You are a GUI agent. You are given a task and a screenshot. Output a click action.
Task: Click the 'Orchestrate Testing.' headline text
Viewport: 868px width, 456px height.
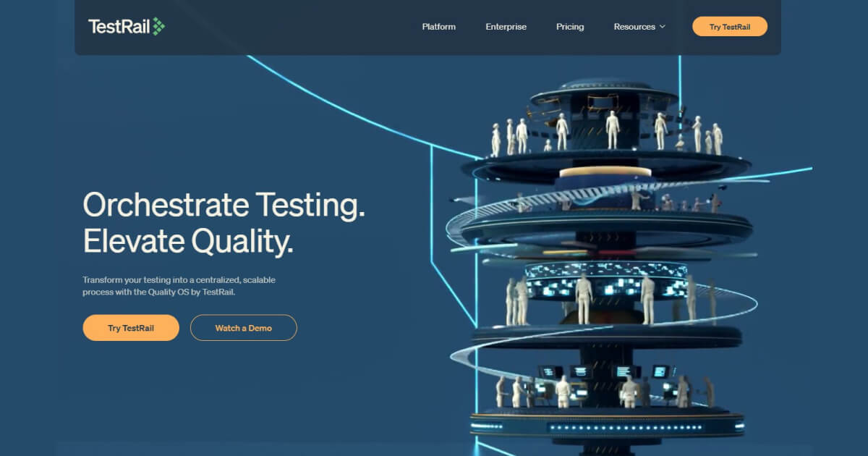pyautogui.click(x=224, y=206)
